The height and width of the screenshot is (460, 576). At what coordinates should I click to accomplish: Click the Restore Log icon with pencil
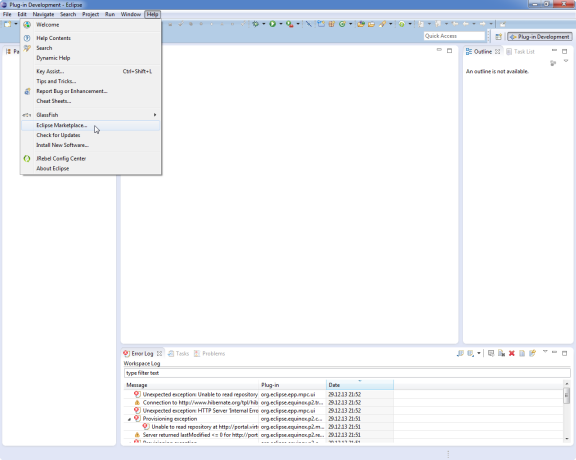(532, 353)
